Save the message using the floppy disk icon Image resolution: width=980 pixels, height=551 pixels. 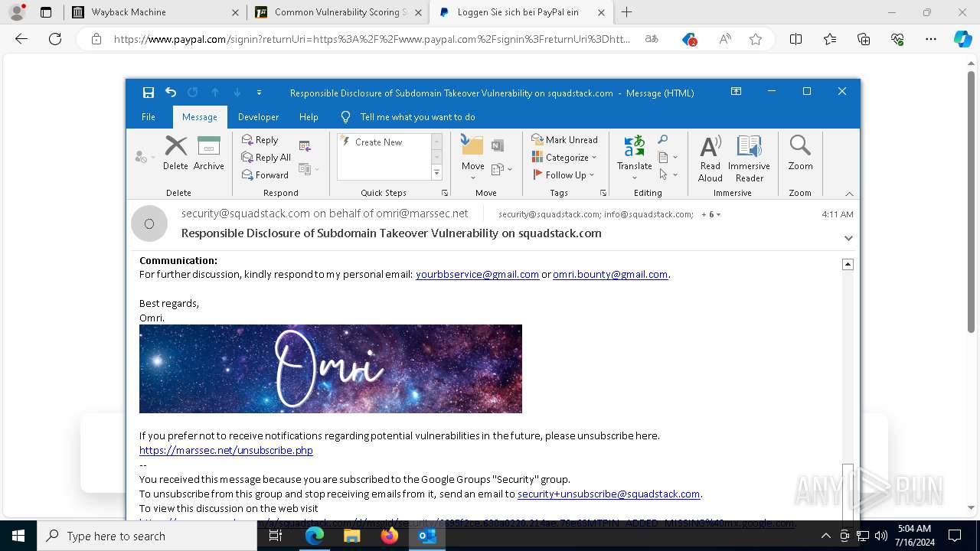click(x=149, y=93)
